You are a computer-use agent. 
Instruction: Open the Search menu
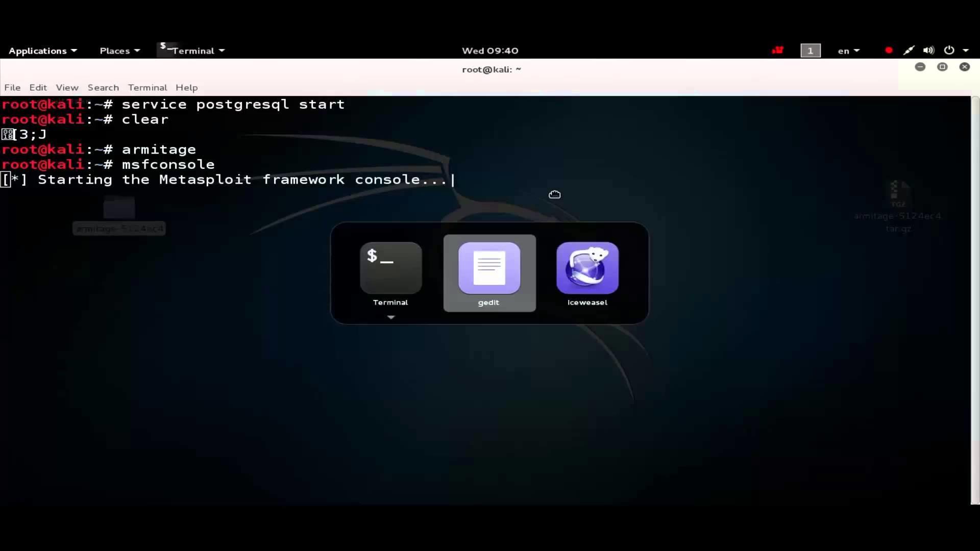103,87
